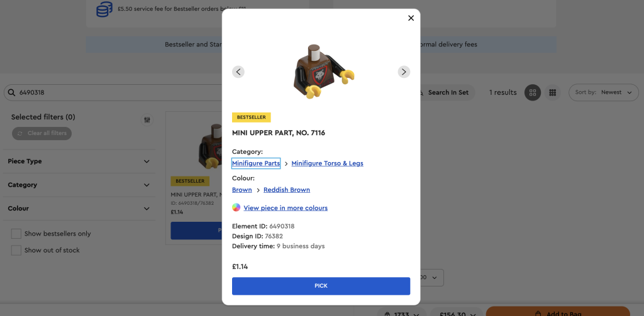Screen dimensions: 644x316
Task: Close the piece details dialog
Action: coord(411,18)
